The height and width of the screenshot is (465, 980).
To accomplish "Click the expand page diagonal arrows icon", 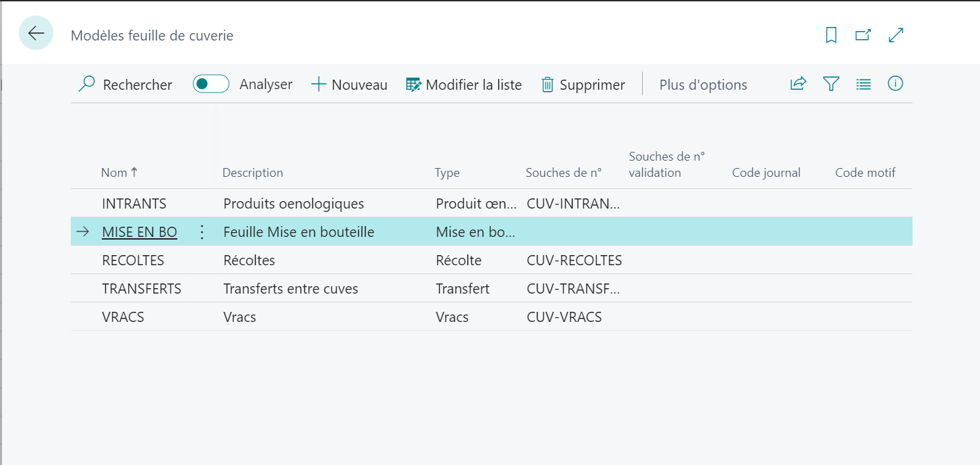I will point(896,35).
